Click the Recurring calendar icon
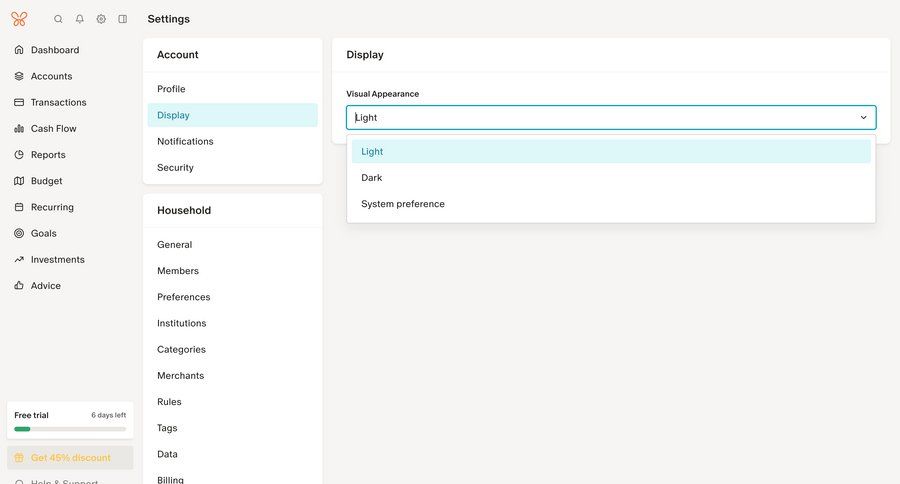Image resolution: width=900 pixels, height=484 pixels. pyautogui.click(x=19, y=207)
